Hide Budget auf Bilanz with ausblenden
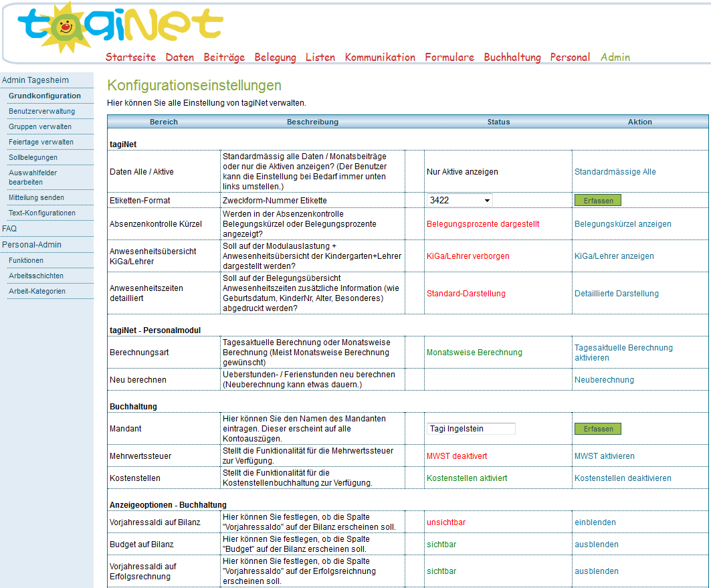The height and width of the screenshot is (588, 711). tap(596, 545)
